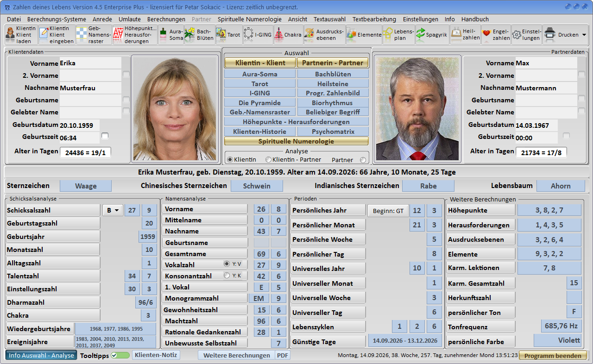Open the Chakra toolbar icon
The height and width of the screenshot is (364, 593).
click(288, 35)
